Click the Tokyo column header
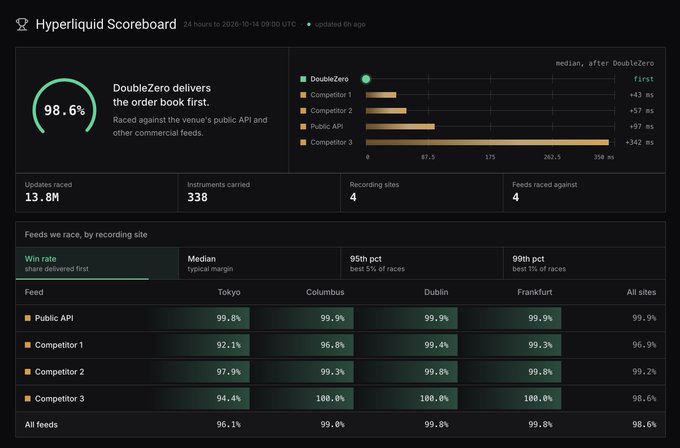This screenshot has width=680, height=448. (x=229, y=292)
